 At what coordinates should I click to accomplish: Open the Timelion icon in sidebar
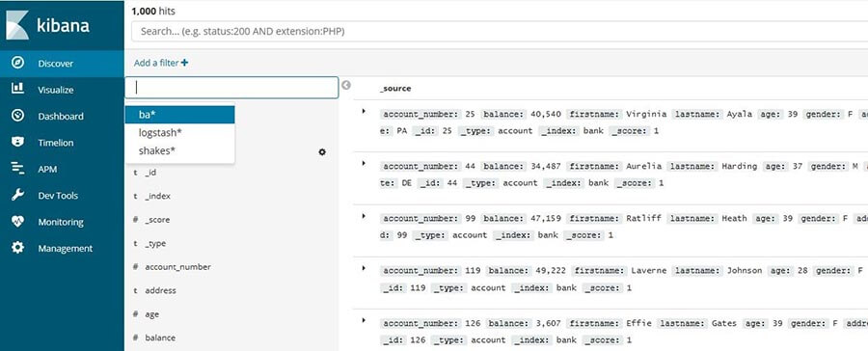17,143
